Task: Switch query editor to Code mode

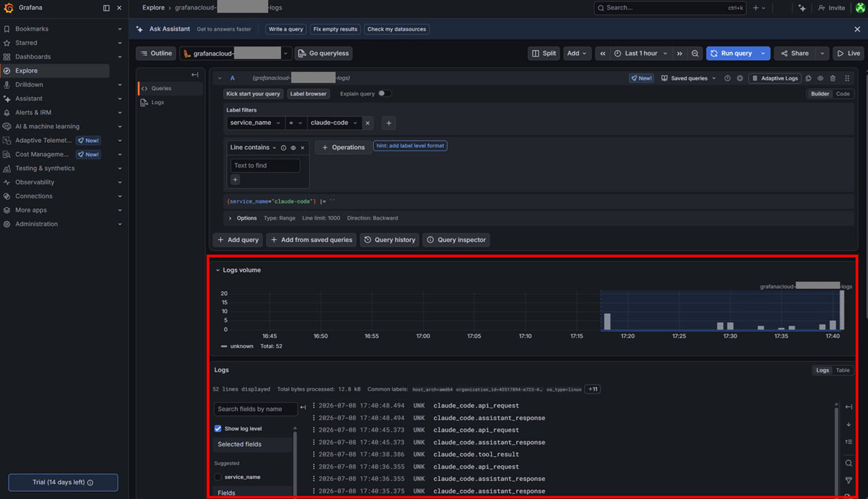Action: click(x=842, y=94)
